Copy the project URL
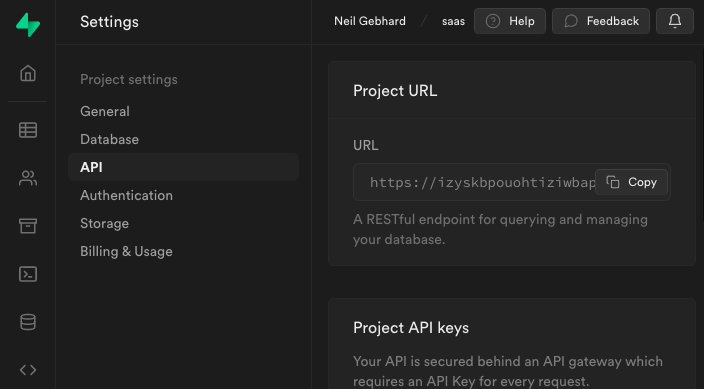This screenshot has height=389, width=704. (631, 182)
